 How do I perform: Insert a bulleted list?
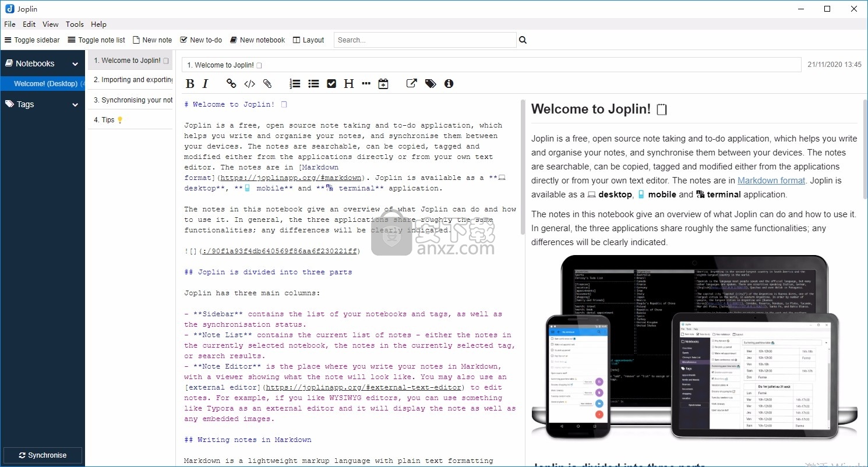pyautogui.click(x=313, y=84)
